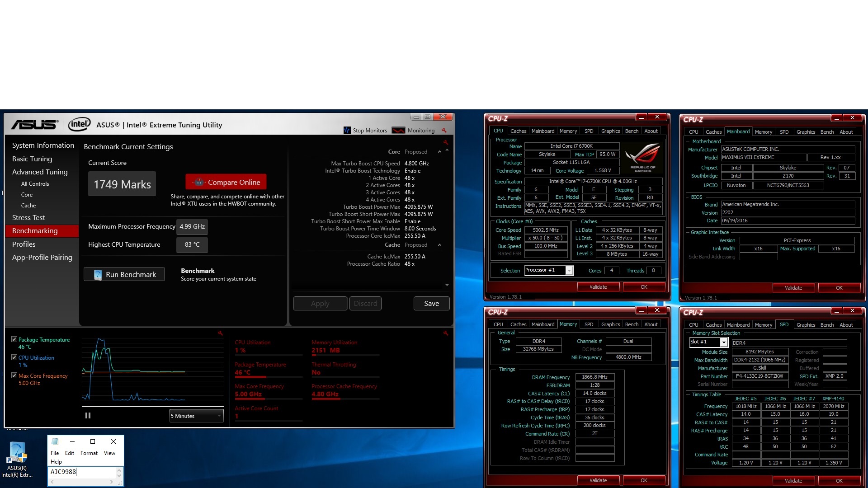The width and height of the screenshot is (868, 488).
Task: Click Processor Cache Ratio 48 x value
Action: click(x=410, y=264)
